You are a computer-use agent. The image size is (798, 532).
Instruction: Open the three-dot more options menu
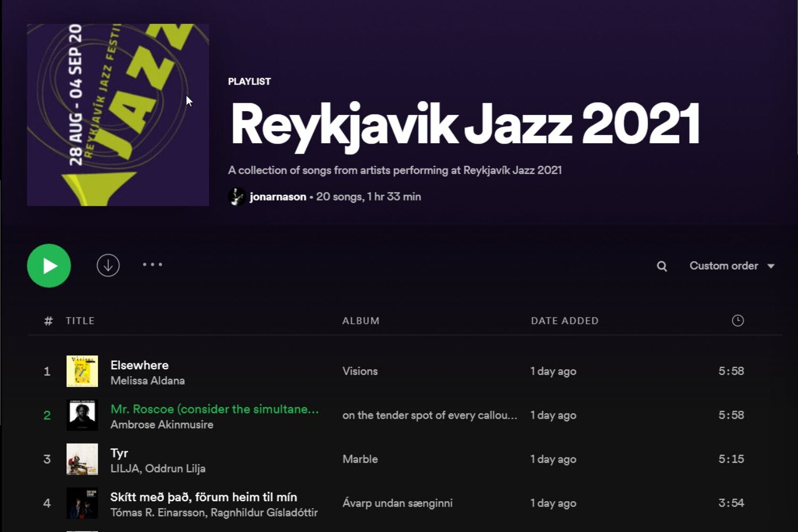tap(153, 264)
